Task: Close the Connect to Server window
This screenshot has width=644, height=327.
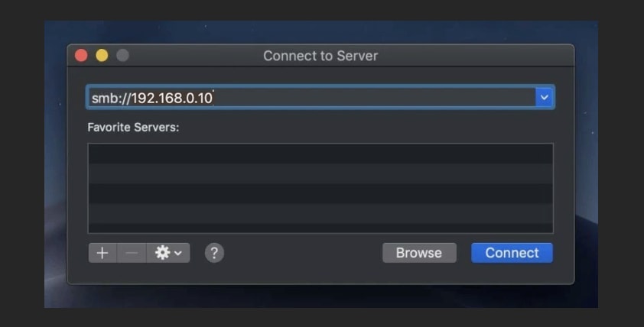Action: (x=81, y=56)
